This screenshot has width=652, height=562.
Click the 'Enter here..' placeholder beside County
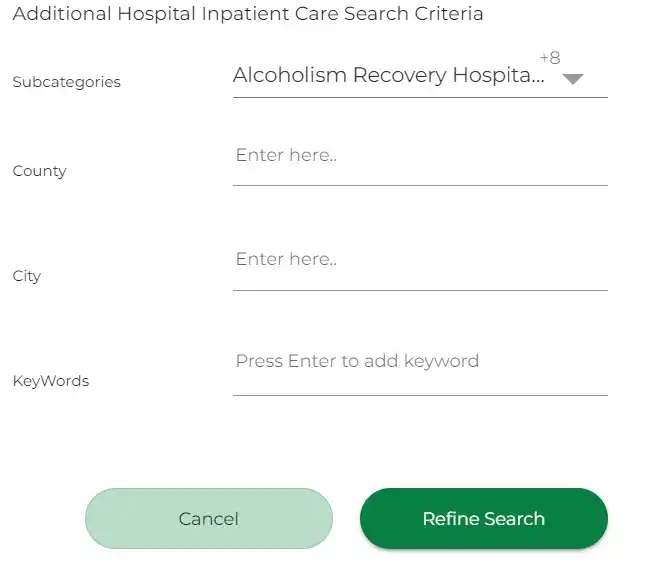tap(286, 155)
